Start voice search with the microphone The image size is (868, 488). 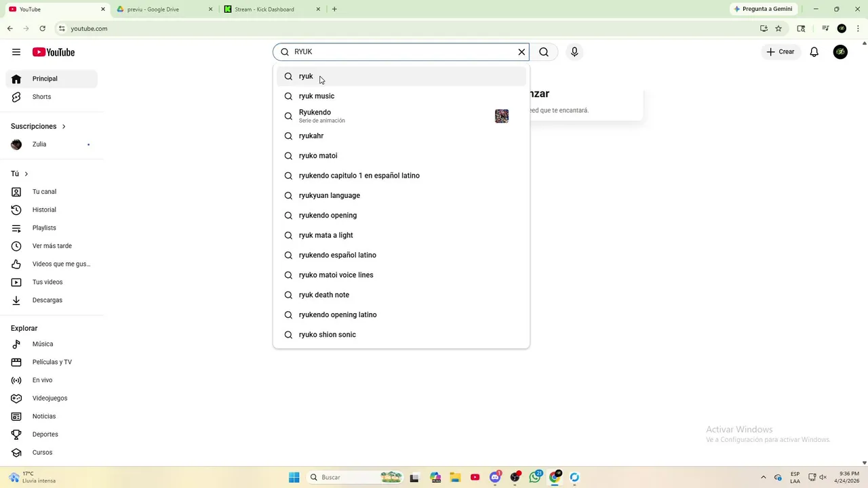click(x=574, y=52)
